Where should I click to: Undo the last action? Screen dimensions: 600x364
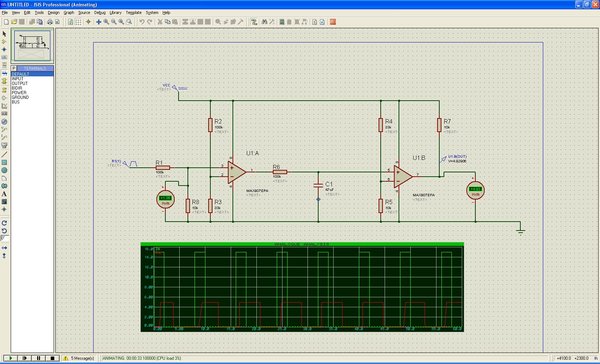142,22
